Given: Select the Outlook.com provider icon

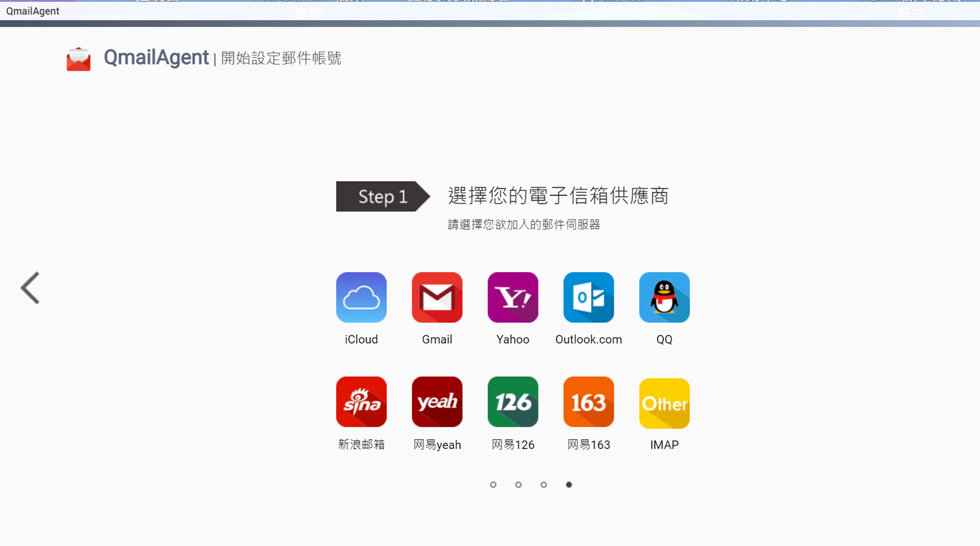Looking at the screenshot, I should [588, 297].
